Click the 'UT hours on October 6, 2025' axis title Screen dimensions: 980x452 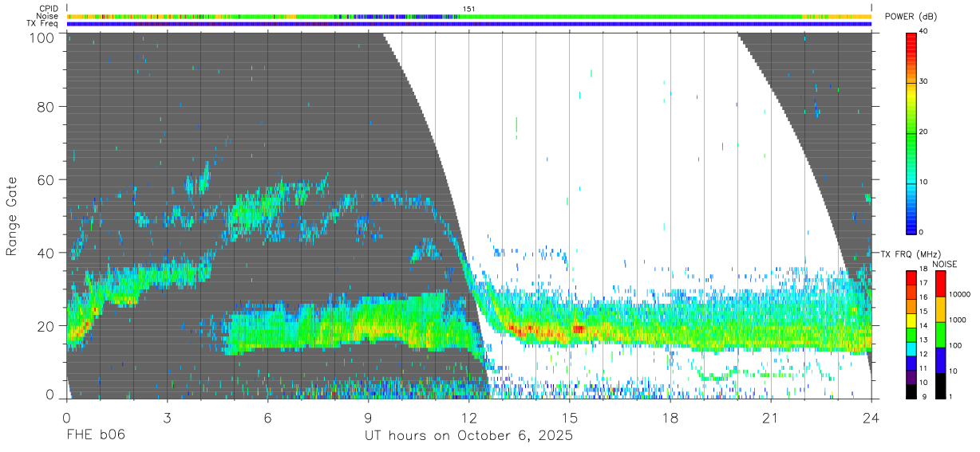click(x=469, y=437)
